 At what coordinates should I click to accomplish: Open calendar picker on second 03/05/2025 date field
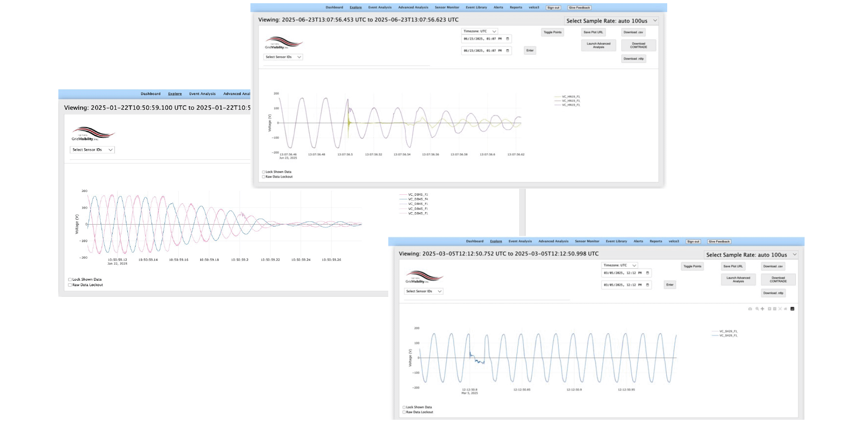(647, 285)
